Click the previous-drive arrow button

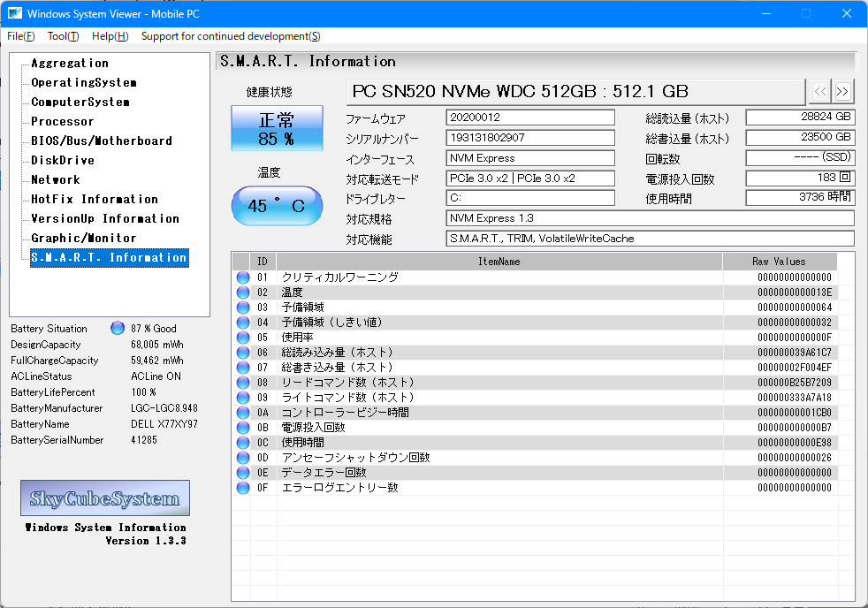(819, 91)
